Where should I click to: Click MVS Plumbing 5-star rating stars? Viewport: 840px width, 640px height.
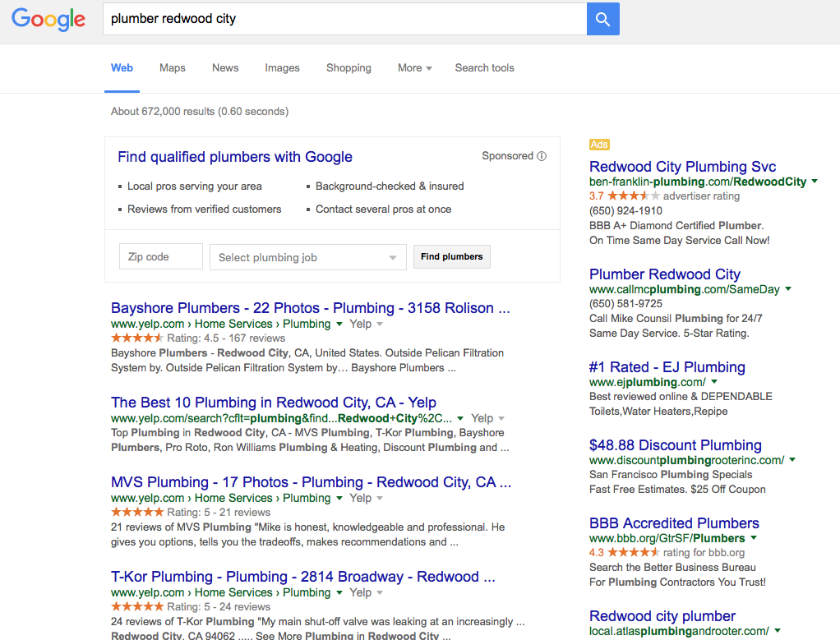(137, 512)
